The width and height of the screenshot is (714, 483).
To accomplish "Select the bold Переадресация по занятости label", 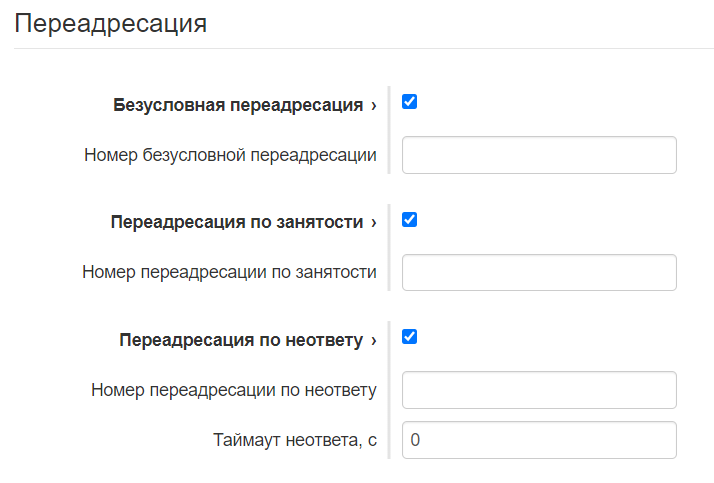I will click(236, 222).
